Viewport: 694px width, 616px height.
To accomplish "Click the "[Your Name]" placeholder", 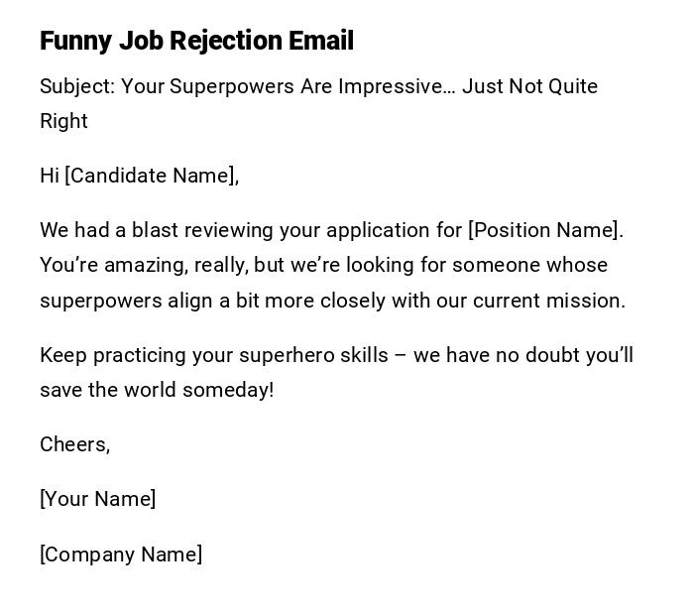I will 97,499.
